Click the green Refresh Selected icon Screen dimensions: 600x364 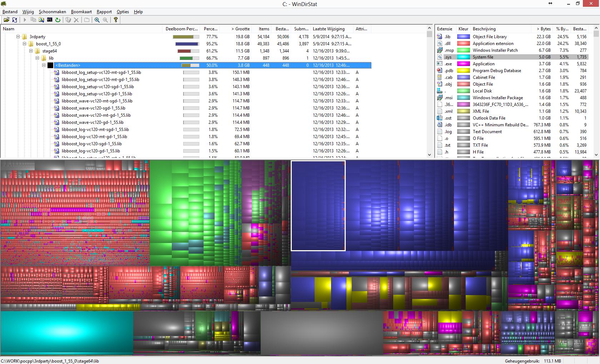click(58, 20)
